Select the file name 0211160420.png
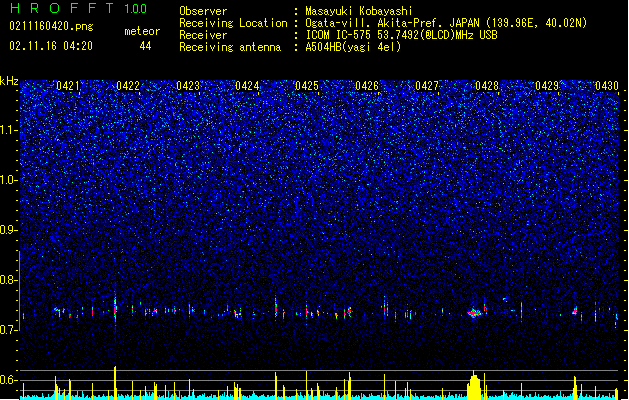The image size is (629, 400). (x=51, y=26)
